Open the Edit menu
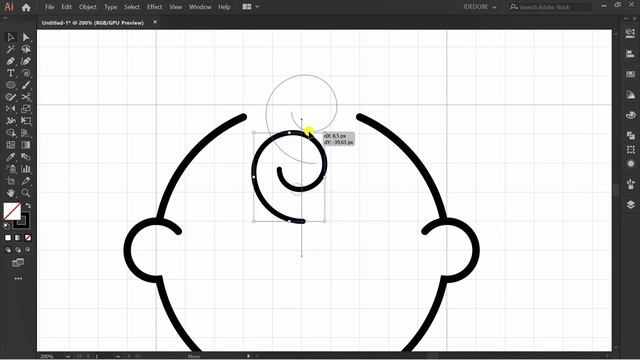Image resolution: width=640 pixels, height=360 pixels. point(67,7)
